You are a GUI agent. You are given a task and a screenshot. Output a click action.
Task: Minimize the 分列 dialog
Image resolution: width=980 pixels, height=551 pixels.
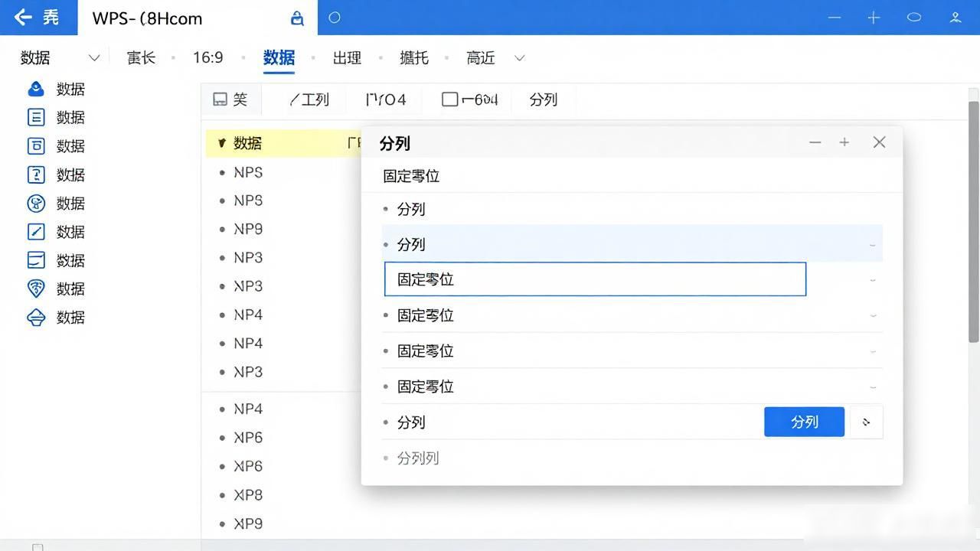coord(815,142)
